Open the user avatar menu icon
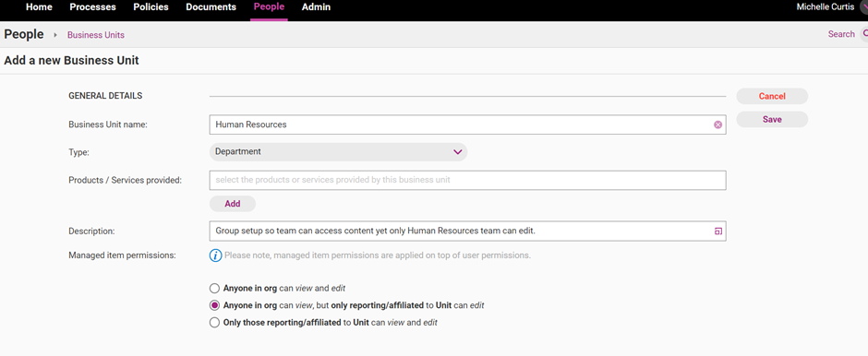Screen dimensions: 868x356 click(863, 7)
